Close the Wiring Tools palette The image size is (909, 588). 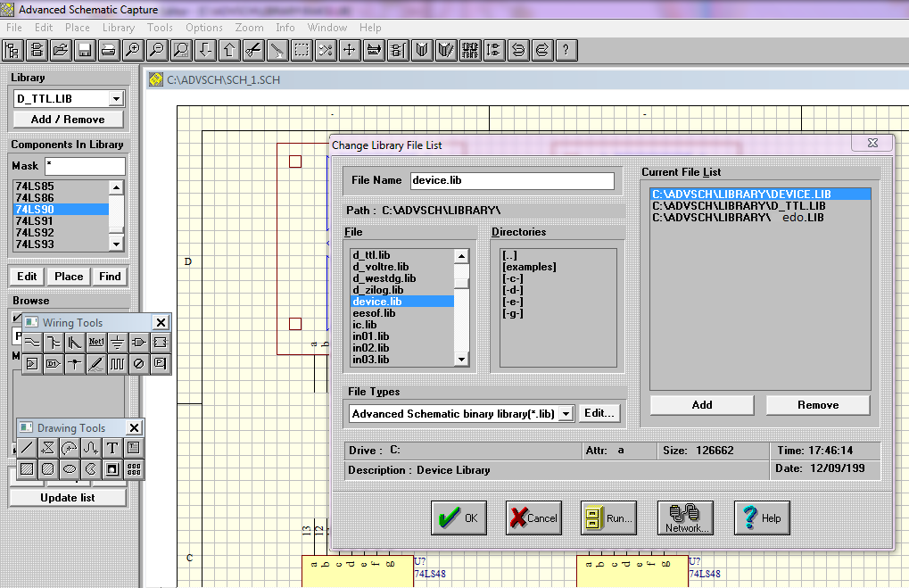click(161, 322)
